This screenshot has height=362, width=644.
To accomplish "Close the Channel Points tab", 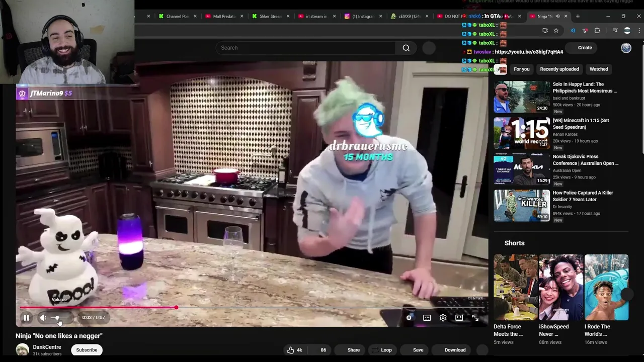I will tap(195, 16).
